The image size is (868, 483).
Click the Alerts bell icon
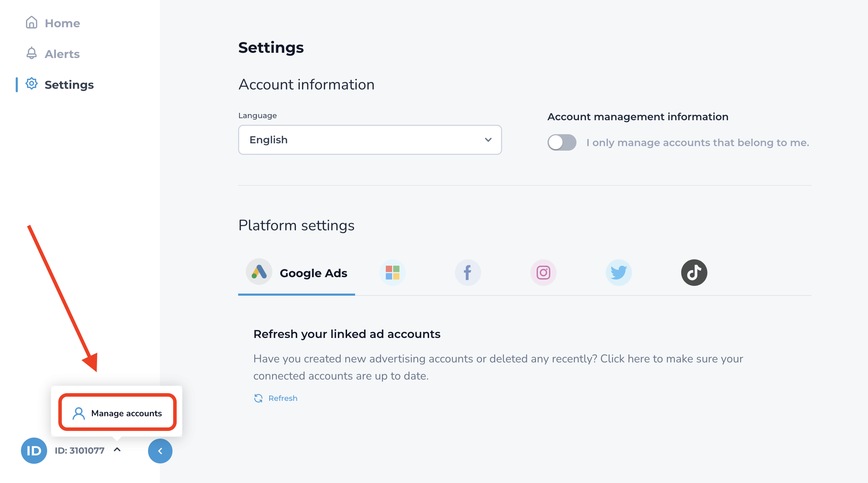tap(31, 53)
